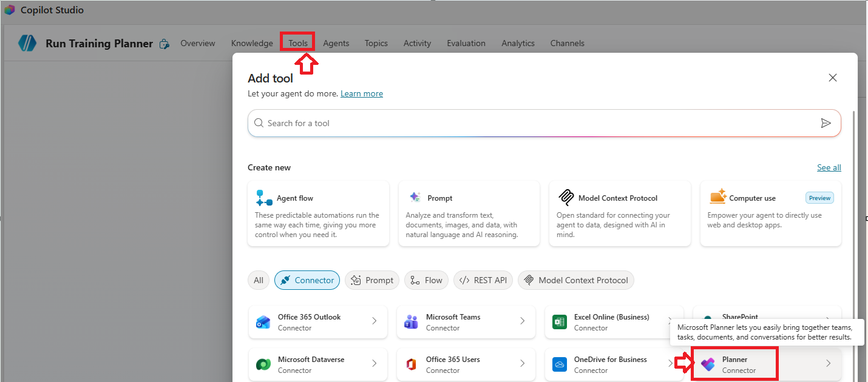The width and height of the screenshot is (868, 382).
Task: Switch to the Knowledge tab
Action: [x=252, y=43]
